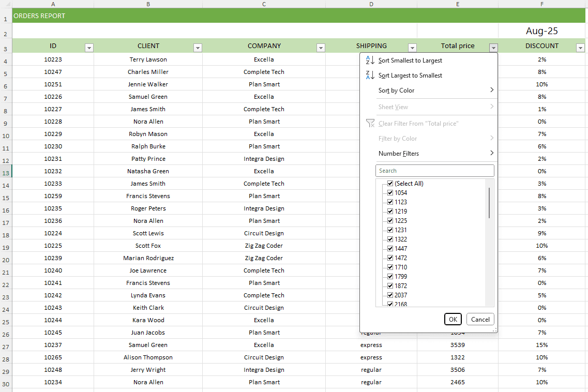Uncheck the 1710 value checkbox
The image size is (588, 392).
[390, 267]
